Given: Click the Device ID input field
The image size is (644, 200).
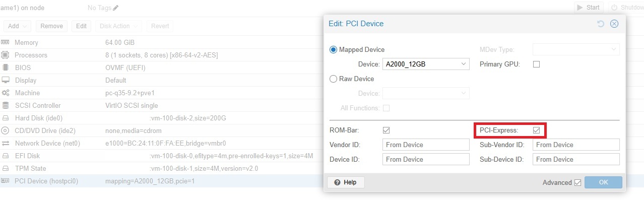Looking at the screenshot, I should pyautogui.click(x=426, y=159).
